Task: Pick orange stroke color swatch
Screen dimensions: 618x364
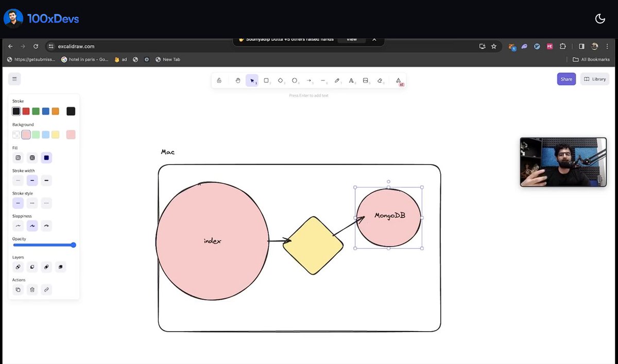Action: [56, 111]
